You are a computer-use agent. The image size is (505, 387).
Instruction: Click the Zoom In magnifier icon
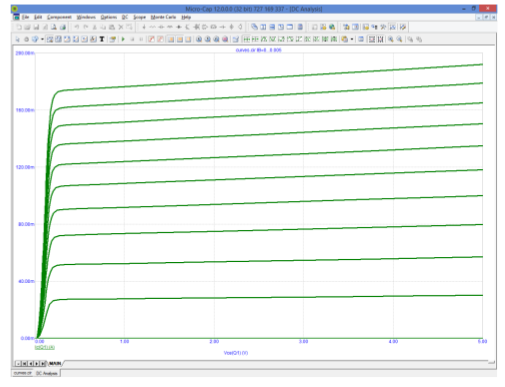(391, 39)
